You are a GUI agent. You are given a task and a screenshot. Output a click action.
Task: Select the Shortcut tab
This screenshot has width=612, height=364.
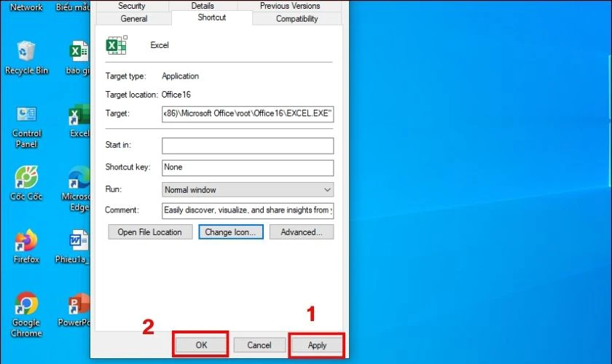(212, 17)
